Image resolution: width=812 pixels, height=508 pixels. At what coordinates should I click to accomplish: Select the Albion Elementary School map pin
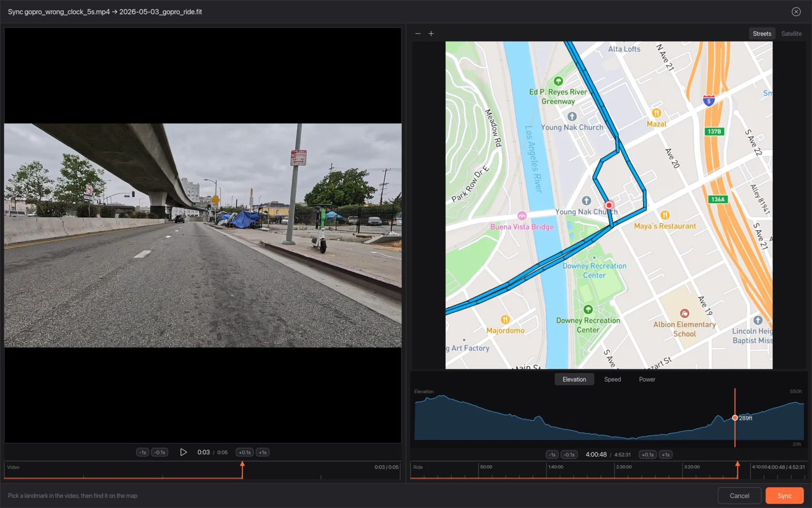click(x=685, y=313)
